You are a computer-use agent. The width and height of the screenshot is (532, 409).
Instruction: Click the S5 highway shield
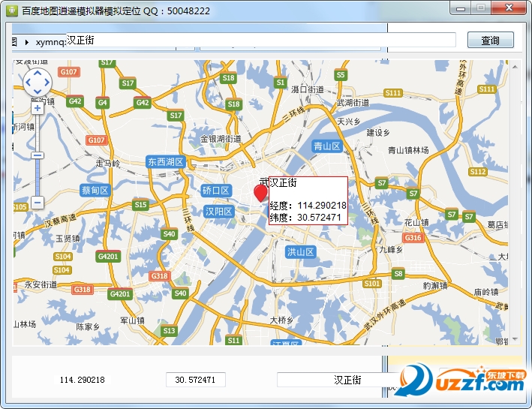341,75
